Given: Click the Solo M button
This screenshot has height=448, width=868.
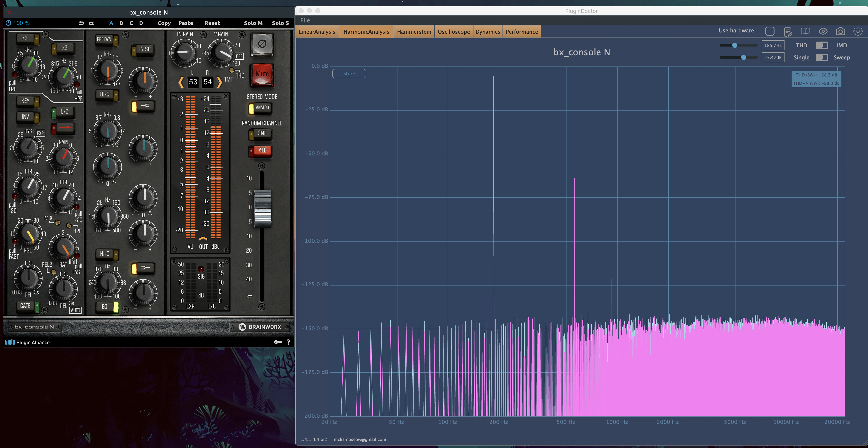Looking at the screenshot, I should 253,23.
